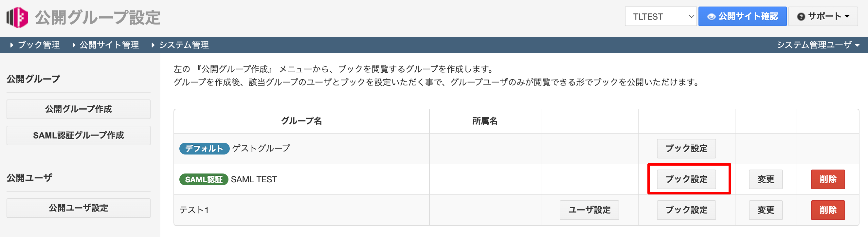The height and width of the screenshot is (237, 868).
Task: Delete the SAML TEST group
Action: 828,179
